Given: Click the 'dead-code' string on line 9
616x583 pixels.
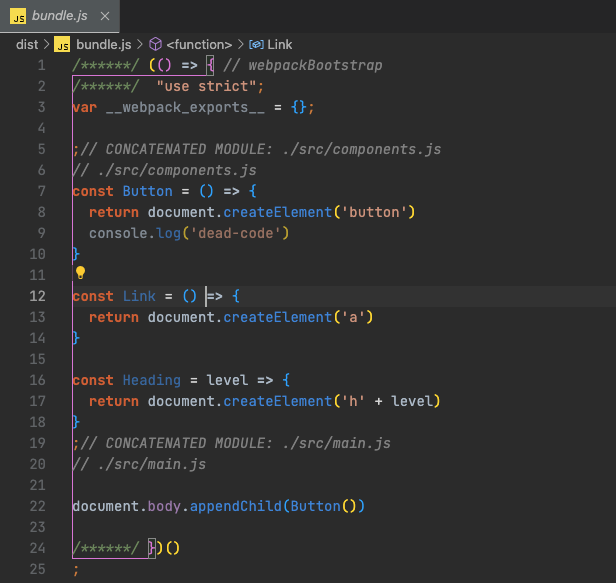Looking at the screenshot, I should pos(236,233).
